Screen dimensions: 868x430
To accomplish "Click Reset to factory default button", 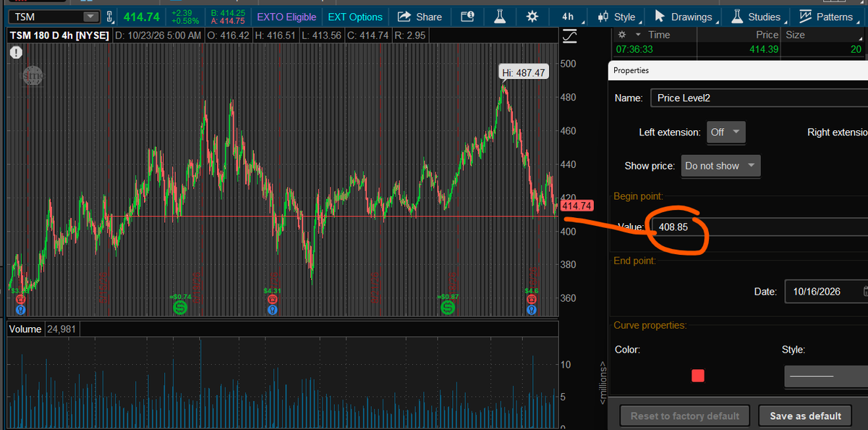I will tap(684, 416).
